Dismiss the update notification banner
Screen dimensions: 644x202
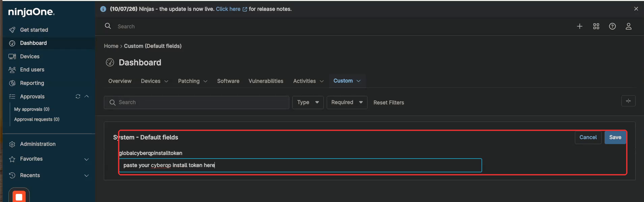pyautogui.click(x=636, y=9)
